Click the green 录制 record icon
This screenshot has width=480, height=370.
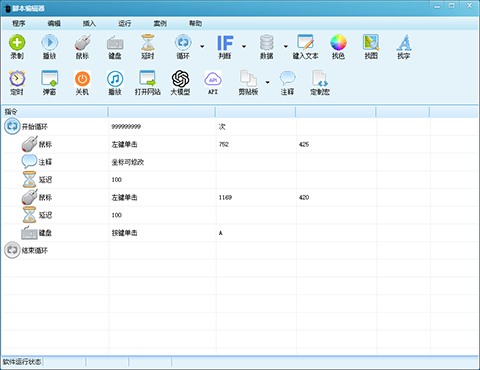point(17,43)
